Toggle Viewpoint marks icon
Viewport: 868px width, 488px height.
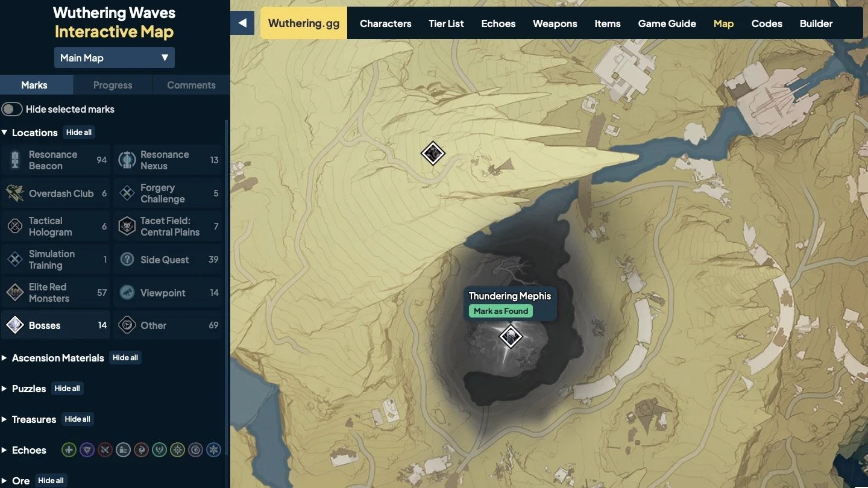(127, 293)
